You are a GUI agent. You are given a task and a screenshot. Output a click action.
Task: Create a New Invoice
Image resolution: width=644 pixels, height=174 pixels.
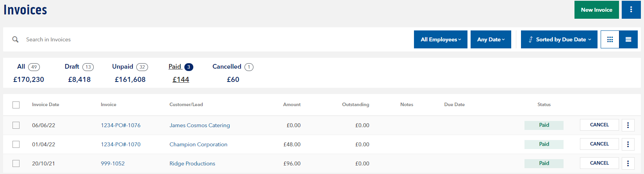click(596, 10)
